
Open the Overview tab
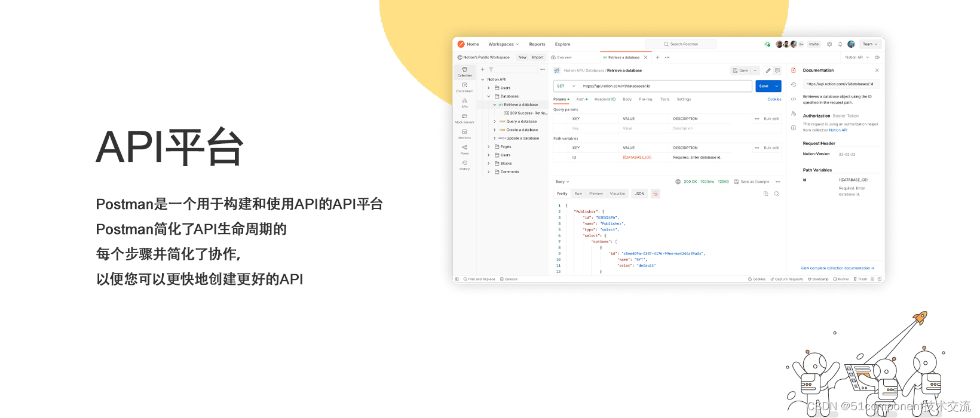tap(562, 57)
